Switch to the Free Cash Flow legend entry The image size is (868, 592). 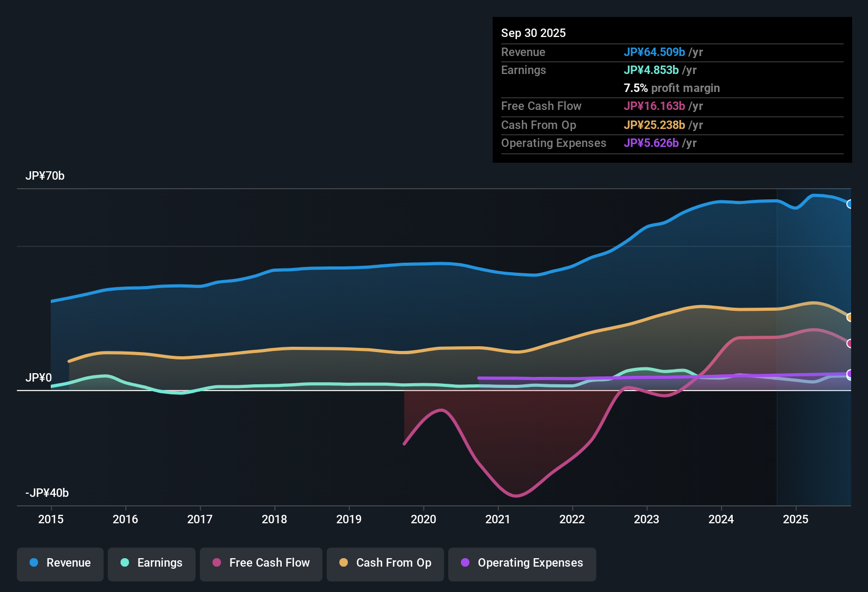(261, 564)
